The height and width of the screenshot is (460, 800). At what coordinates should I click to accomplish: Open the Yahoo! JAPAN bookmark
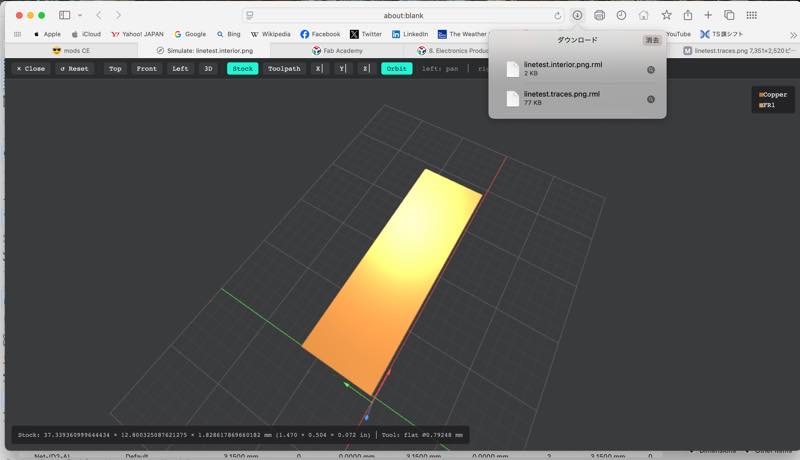click(137, 34)
